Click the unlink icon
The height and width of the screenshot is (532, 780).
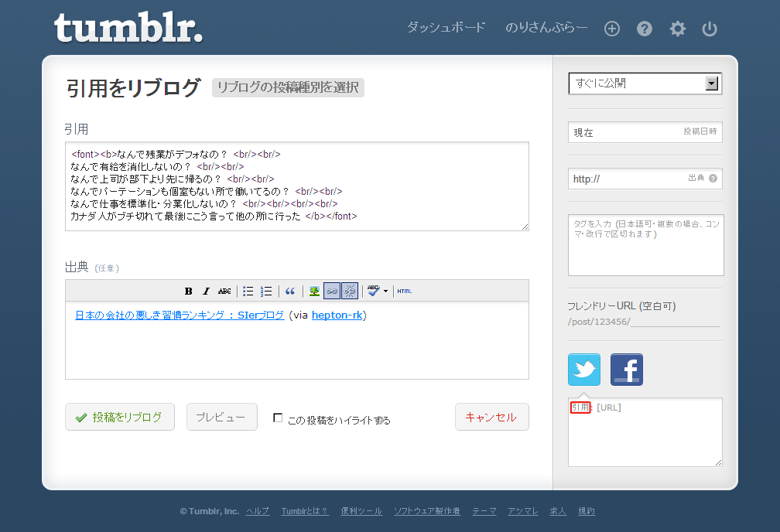(350, 291)
